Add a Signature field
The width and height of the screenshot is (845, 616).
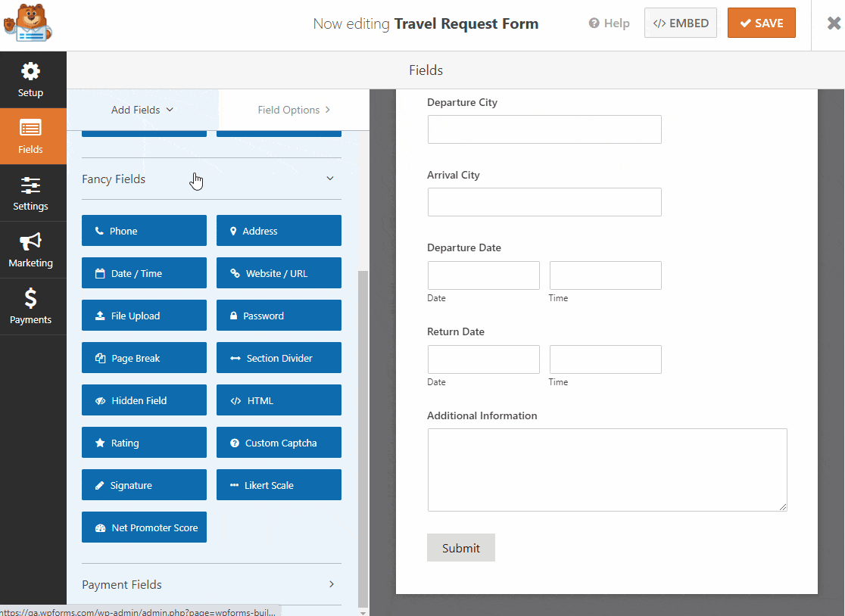pos(144,485)
